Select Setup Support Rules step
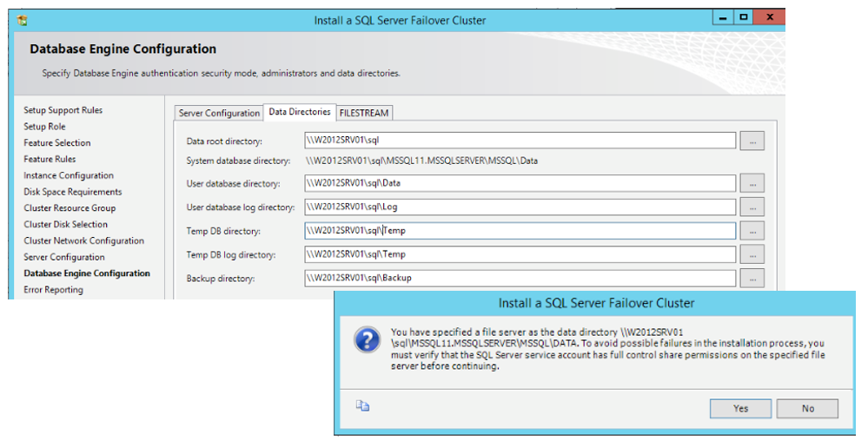 tap(63, 110)
